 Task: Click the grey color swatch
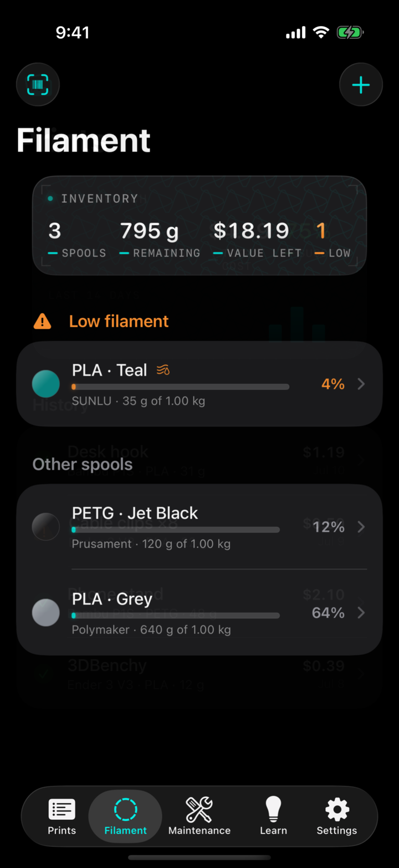pyautogui.click(x=46, y=613)
